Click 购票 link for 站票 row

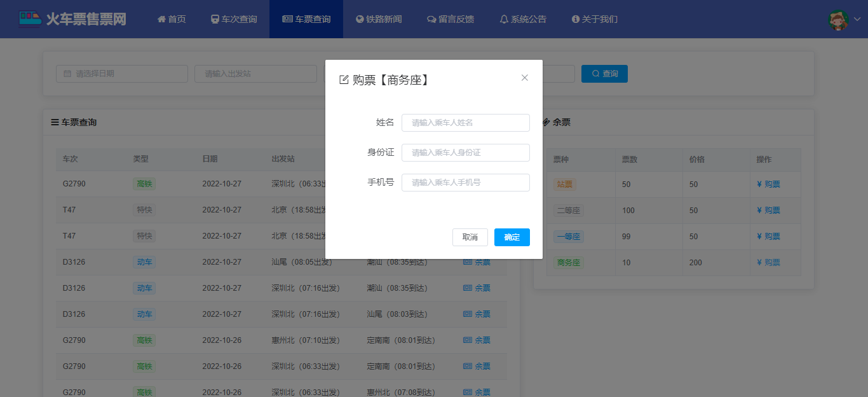[x=769, y=185]
